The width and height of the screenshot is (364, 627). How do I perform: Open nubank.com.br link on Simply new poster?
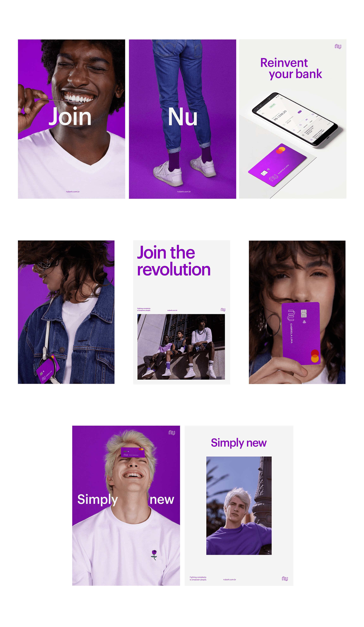click(229, 580)
